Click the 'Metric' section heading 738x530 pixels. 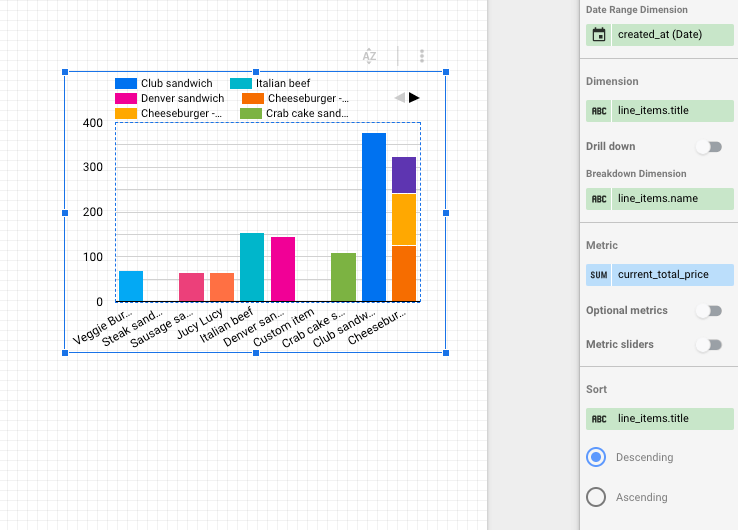pyautogui.click(x=602, y=245)
